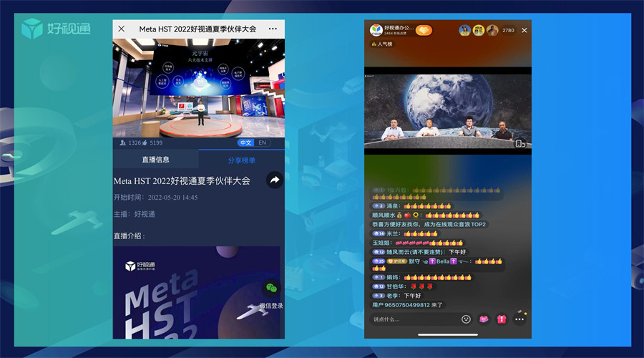This screenshot has width=644, height=358.
Task: Tap the third top-viewer avatar
Action: (492, 30)
